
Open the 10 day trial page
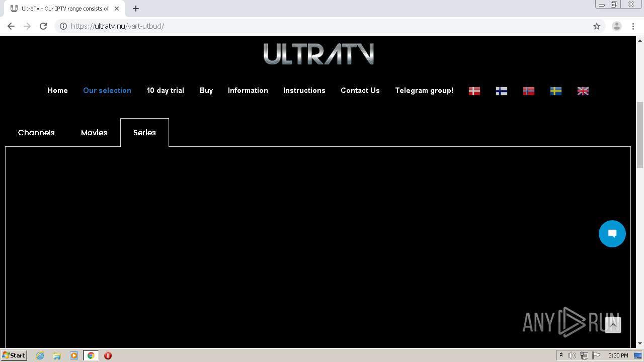point(166,90)
